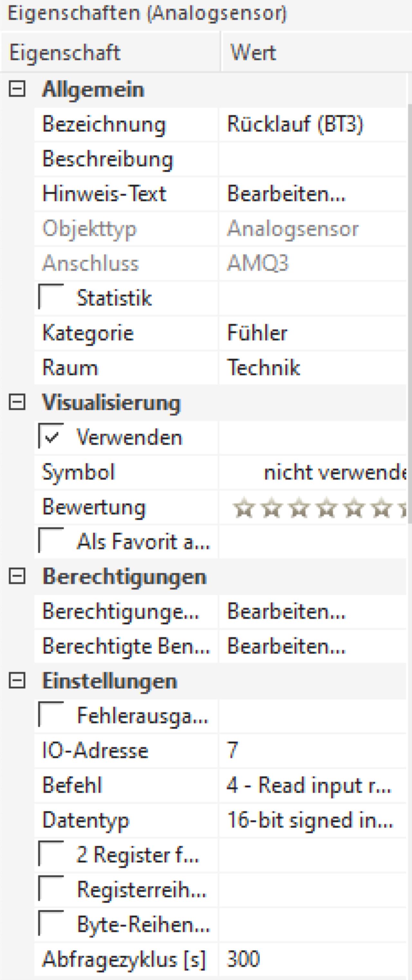Collapse the Visualisierung section
This screenshot has width=412, height=980.
point(17,403)
